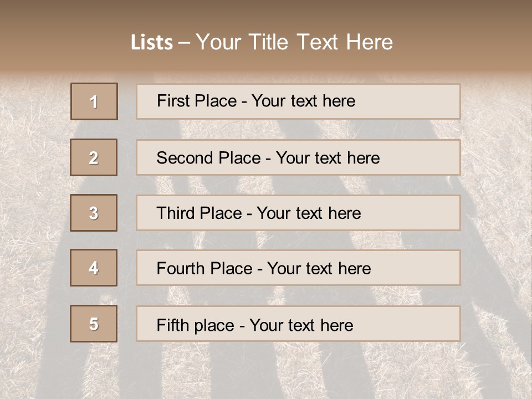Click the number 4 box
532x399 pixels.
coord(94,268)
